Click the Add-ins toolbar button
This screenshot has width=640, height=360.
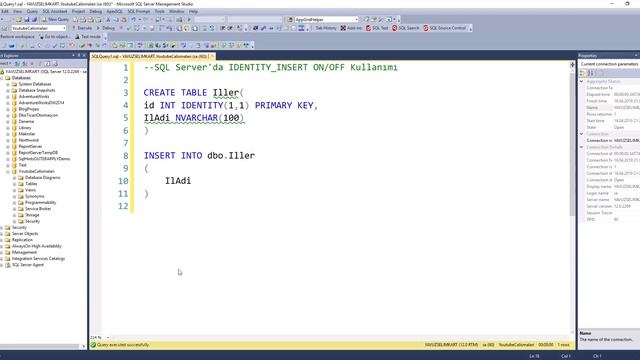351,28
